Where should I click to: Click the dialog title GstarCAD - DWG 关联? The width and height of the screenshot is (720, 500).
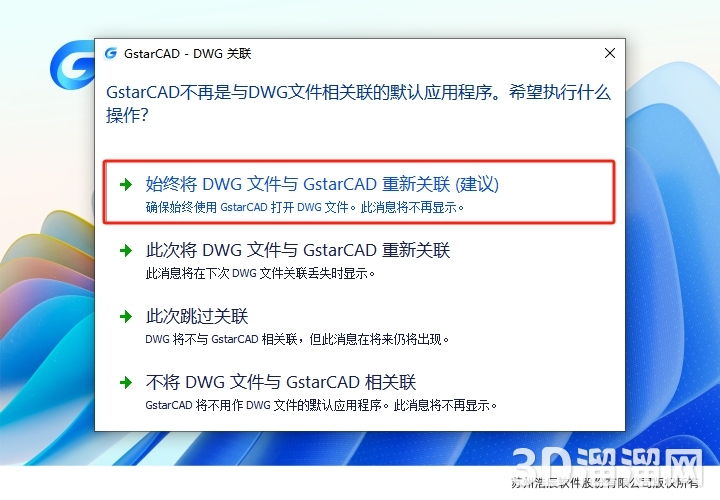tap(187, 54)
